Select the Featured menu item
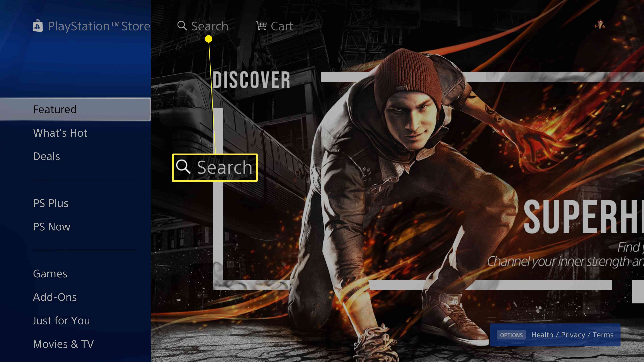The image size is (644, 362). pyautogui.click(x=75, y=109)
